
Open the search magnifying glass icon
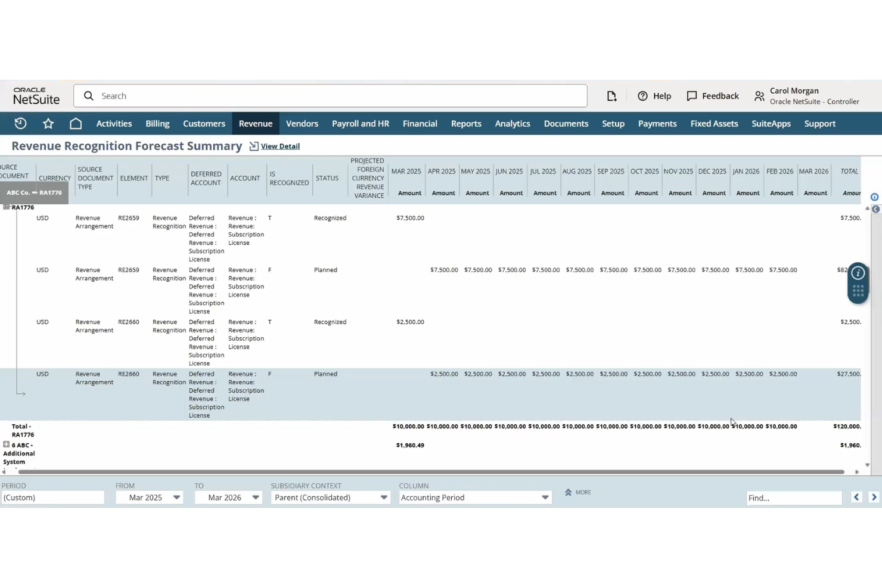88,95
